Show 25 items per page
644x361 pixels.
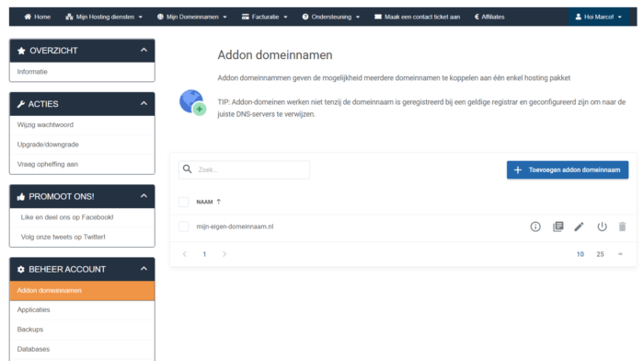coord(600,254)
